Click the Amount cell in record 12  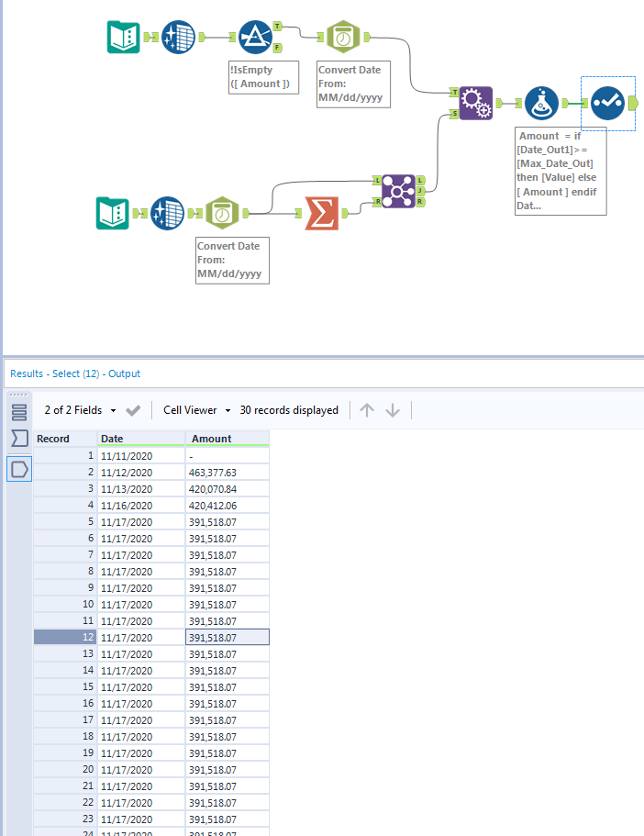click(228, 637)
